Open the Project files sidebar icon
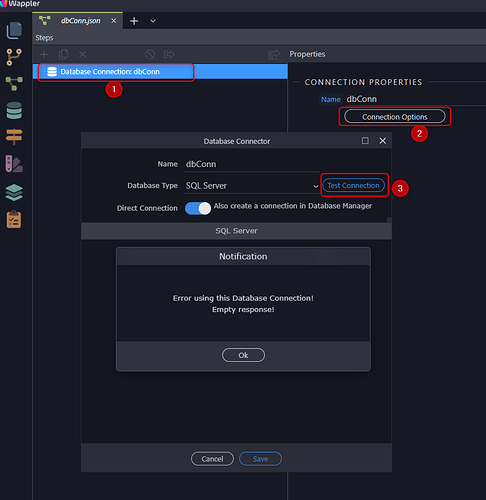 click(x=14, y=30)
